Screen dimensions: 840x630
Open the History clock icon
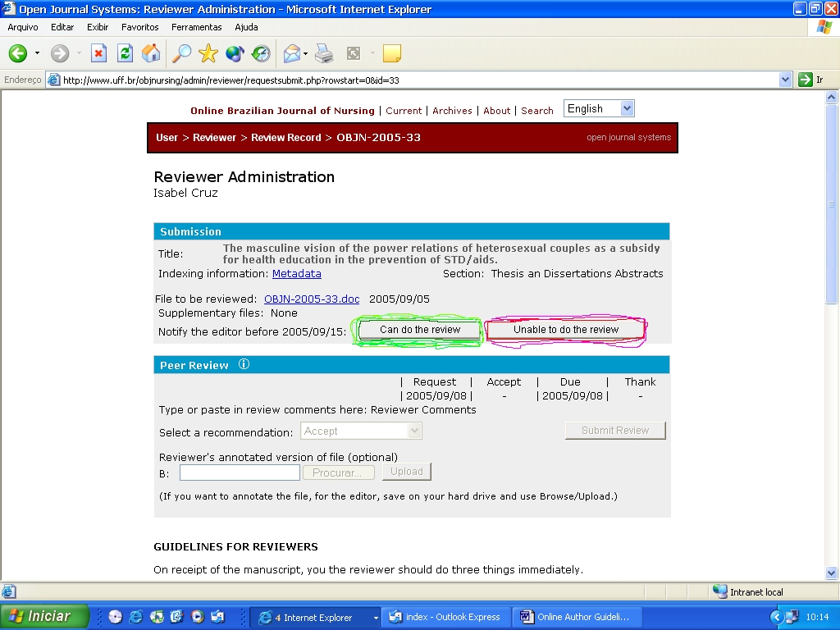click(261, 54)
